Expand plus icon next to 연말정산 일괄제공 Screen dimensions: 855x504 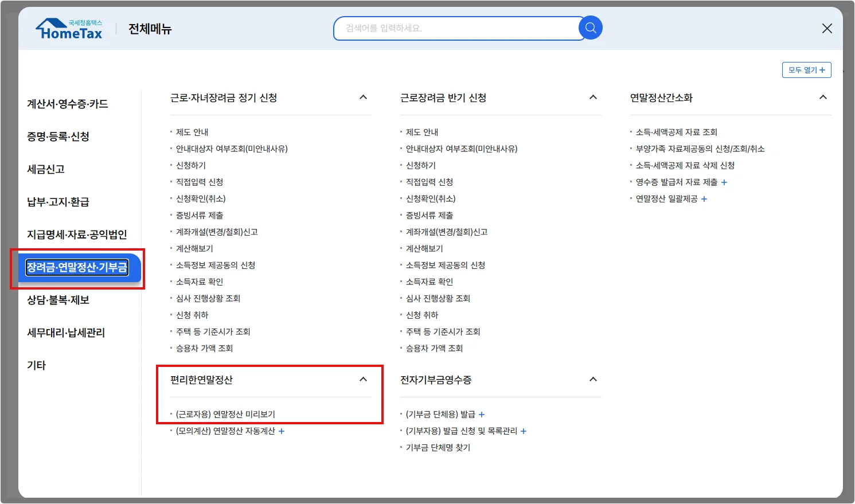click(704, 199)
